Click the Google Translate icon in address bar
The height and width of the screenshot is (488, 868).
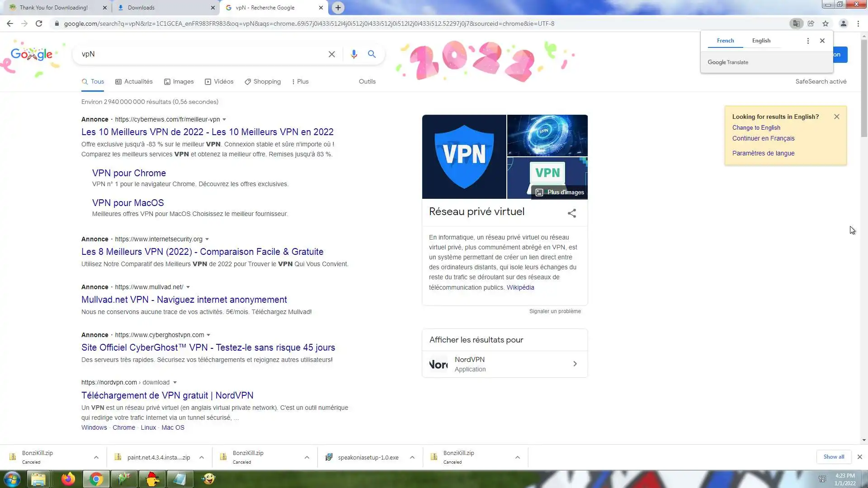[796, 23]
